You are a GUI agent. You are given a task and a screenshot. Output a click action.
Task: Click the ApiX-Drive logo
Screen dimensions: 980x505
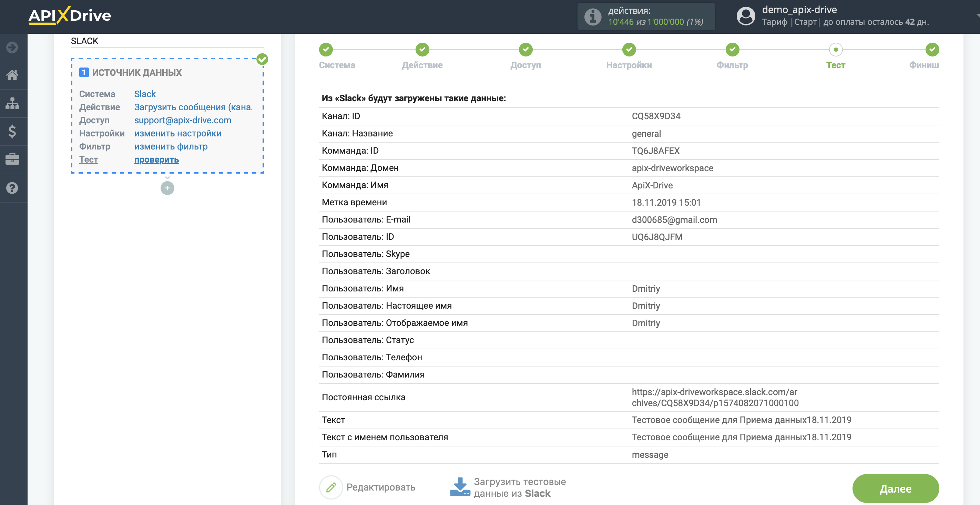[x=70, y=16]
